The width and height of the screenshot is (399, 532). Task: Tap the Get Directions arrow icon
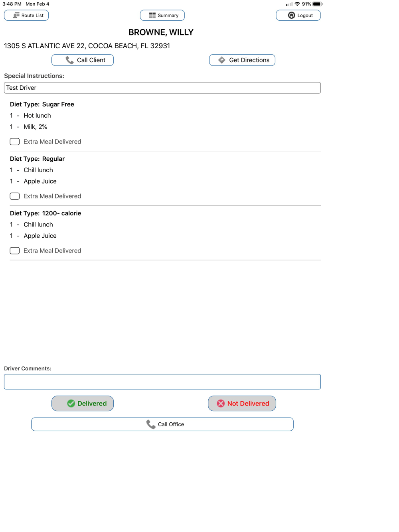(x=222, y=60)
